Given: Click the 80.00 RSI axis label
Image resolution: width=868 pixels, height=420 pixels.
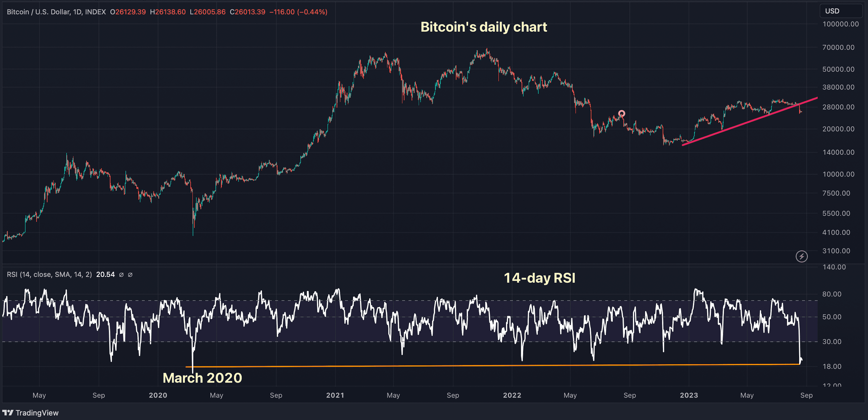Looking at the screenshot, I should [832, 294].
